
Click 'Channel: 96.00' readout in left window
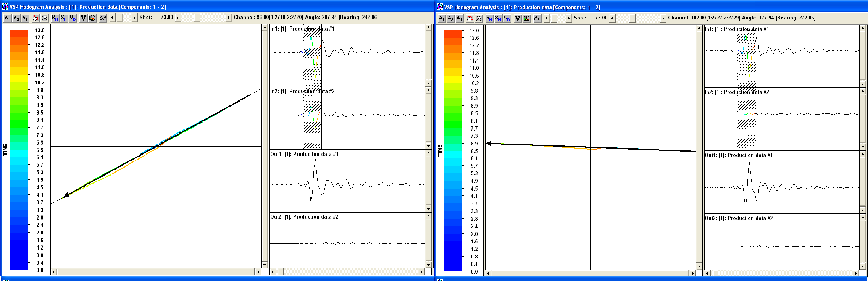pyautogui.click(x=251, y=18)
